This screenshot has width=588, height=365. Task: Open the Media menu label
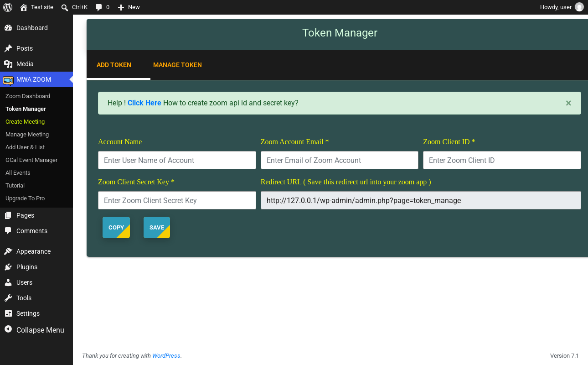point(25,64)
